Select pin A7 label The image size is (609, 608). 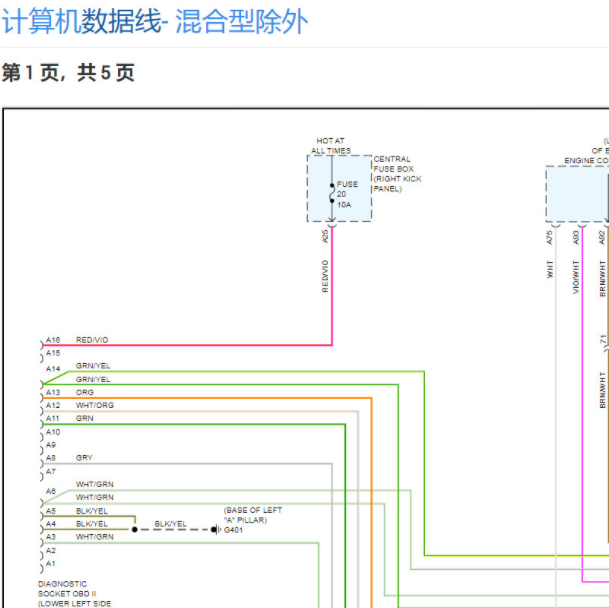(x=51, y=472)
